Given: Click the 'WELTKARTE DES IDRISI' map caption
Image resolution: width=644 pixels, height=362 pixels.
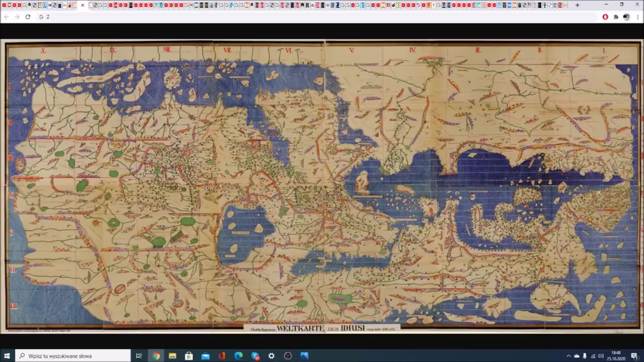Looking at the screenshot, I should click(322, 328).
